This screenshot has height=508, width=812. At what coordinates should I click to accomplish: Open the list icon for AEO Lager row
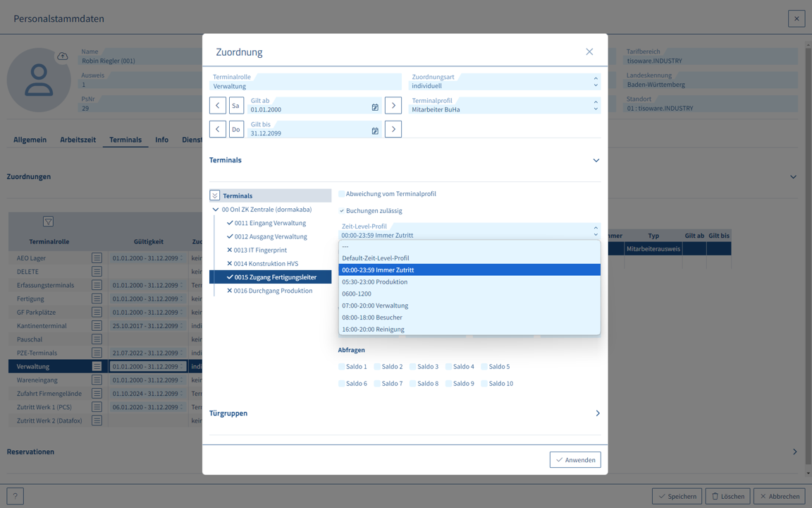[x=97, y=258]
